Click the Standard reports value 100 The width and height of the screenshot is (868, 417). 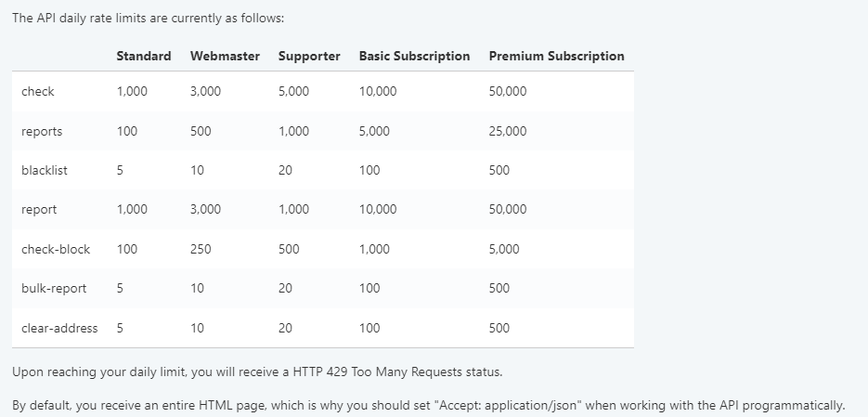(x=127, y=131)
